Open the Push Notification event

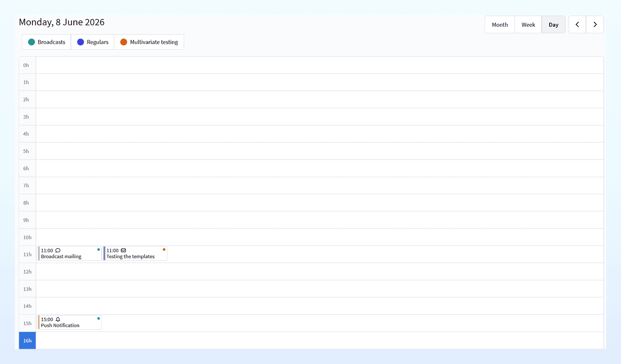70,323
